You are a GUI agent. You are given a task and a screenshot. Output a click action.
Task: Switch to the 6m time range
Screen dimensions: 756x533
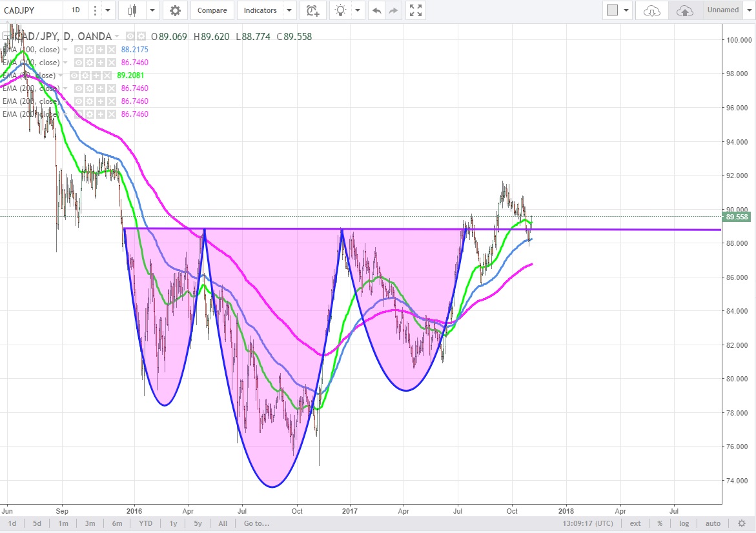tap(117, 523)
